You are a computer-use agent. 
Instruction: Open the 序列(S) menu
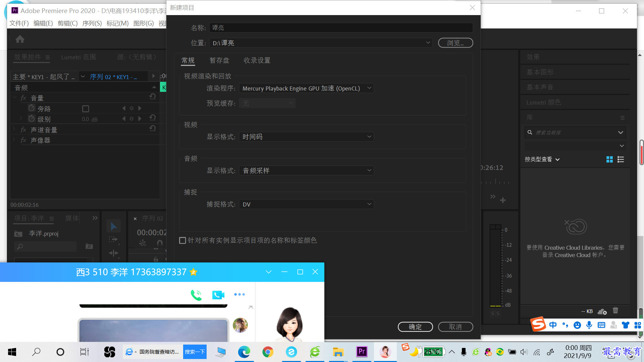92,23
